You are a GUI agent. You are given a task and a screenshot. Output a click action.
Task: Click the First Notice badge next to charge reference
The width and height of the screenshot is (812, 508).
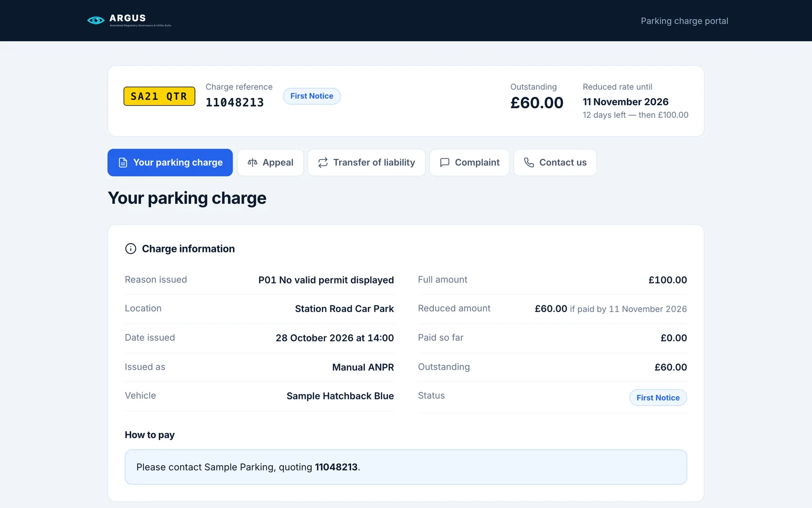(312, 96)
